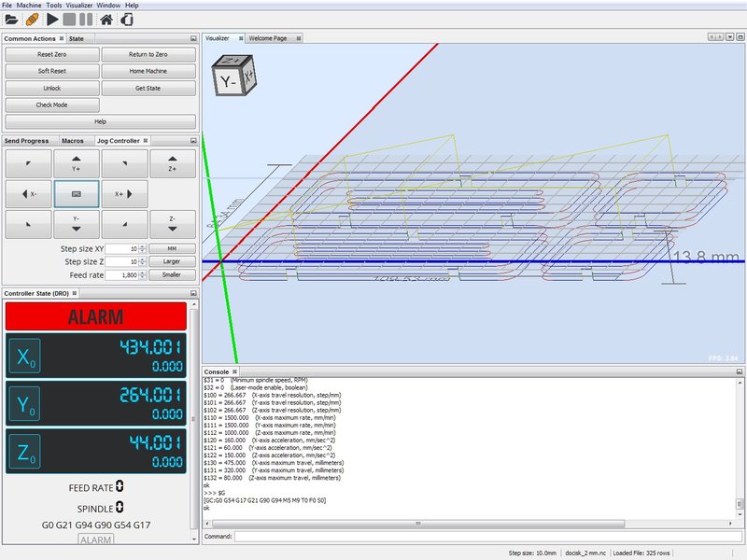The width and height of the screenshot is (747, 560).
Task: Click the Reset Zero button
Action: [52, 54]
